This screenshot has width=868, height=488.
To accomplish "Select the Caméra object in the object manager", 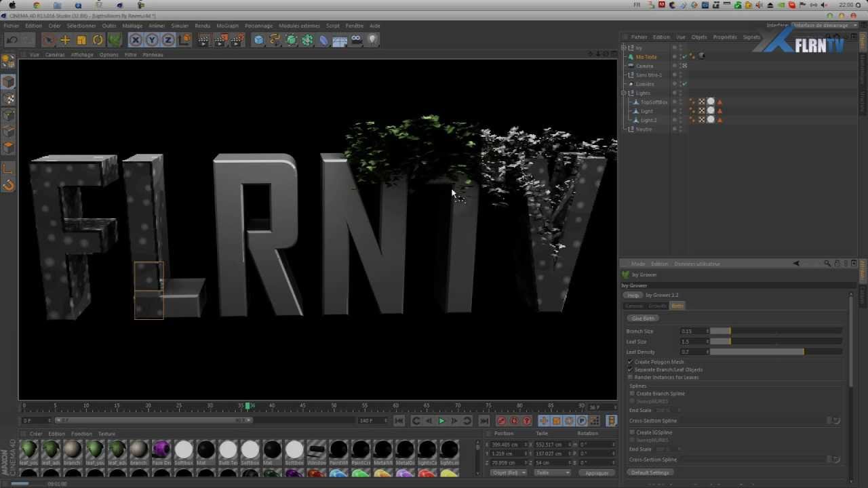I will [644, 66].
